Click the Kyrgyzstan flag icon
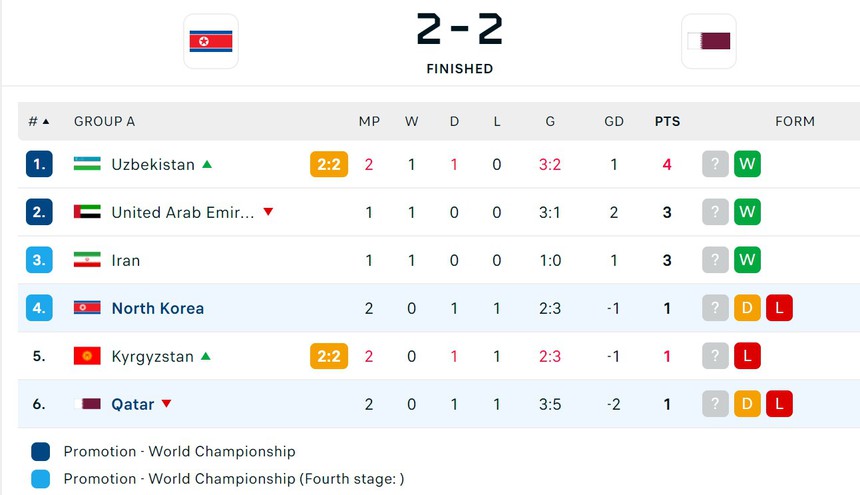 87,356
